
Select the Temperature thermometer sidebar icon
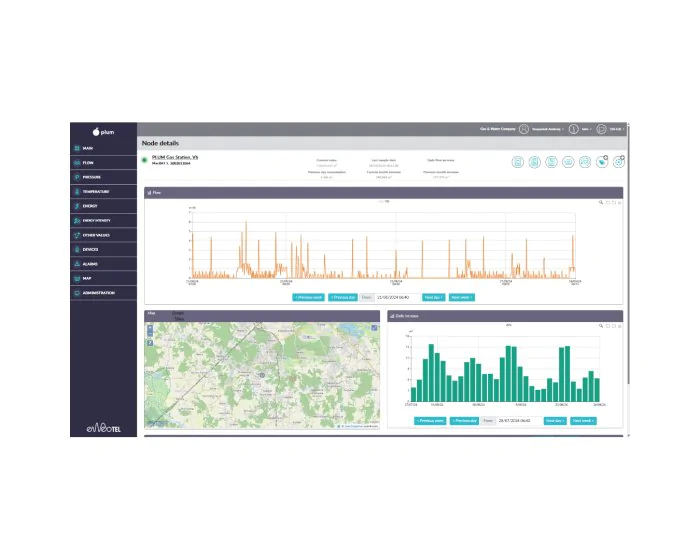(x=77, y=192)
